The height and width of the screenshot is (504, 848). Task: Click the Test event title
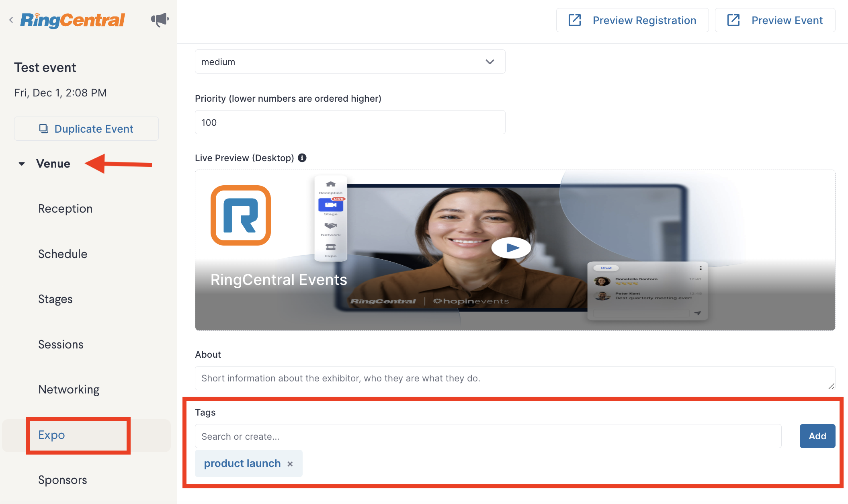click(45, 68)
